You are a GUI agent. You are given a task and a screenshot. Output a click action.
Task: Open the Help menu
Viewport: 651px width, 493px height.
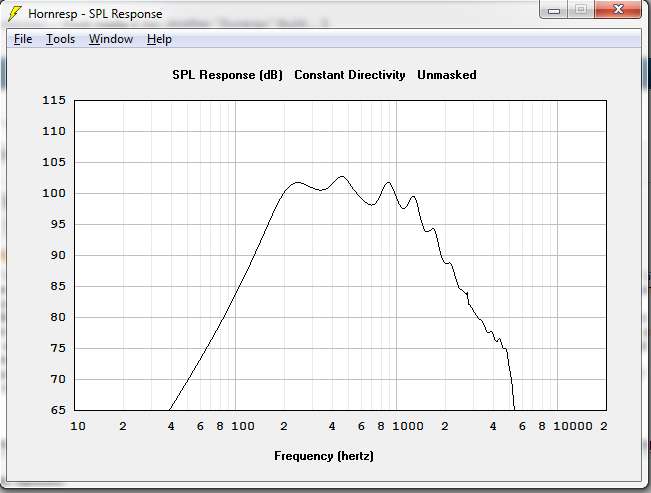tap(159, 39)
